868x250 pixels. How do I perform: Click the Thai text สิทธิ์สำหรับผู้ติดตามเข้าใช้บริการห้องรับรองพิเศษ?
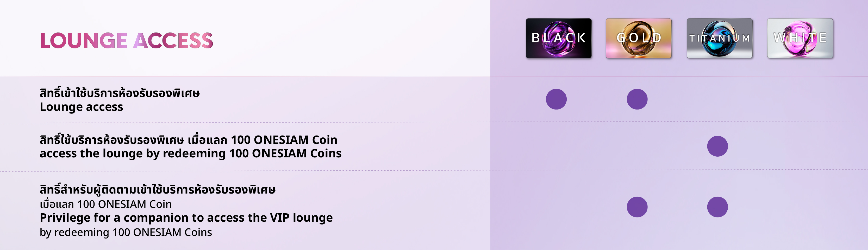pos(157,190)
